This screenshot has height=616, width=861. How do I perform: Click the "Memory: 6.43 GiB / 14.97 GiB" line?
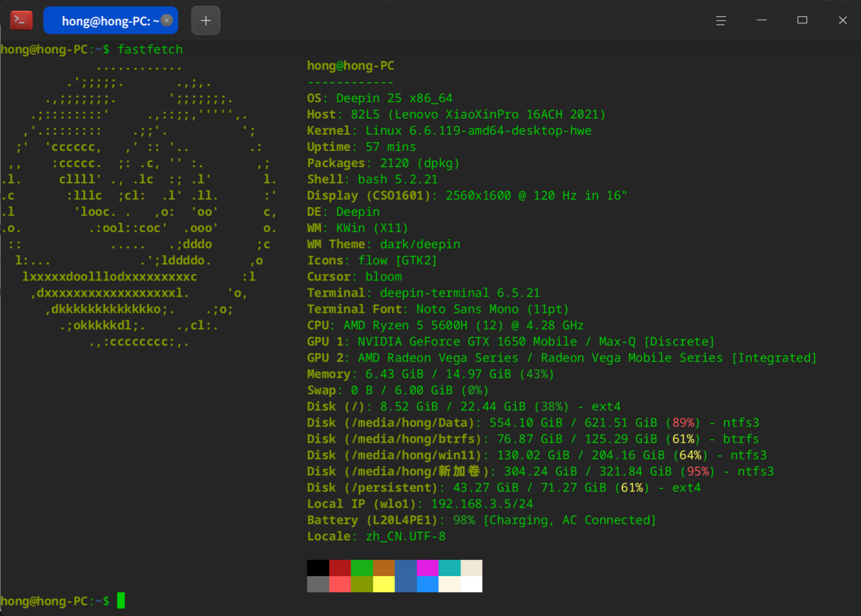[431, 374]
